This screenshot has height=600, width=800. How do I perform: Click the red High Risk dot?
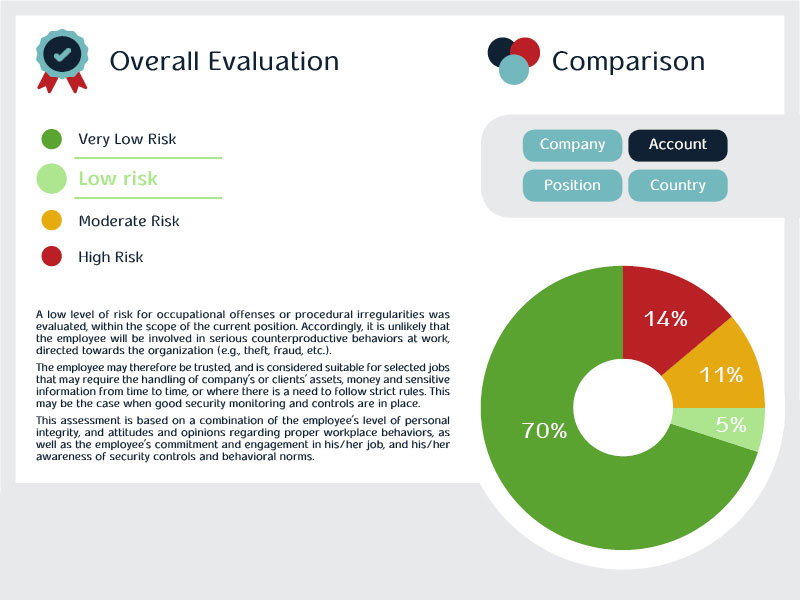(x=52, y=257)
